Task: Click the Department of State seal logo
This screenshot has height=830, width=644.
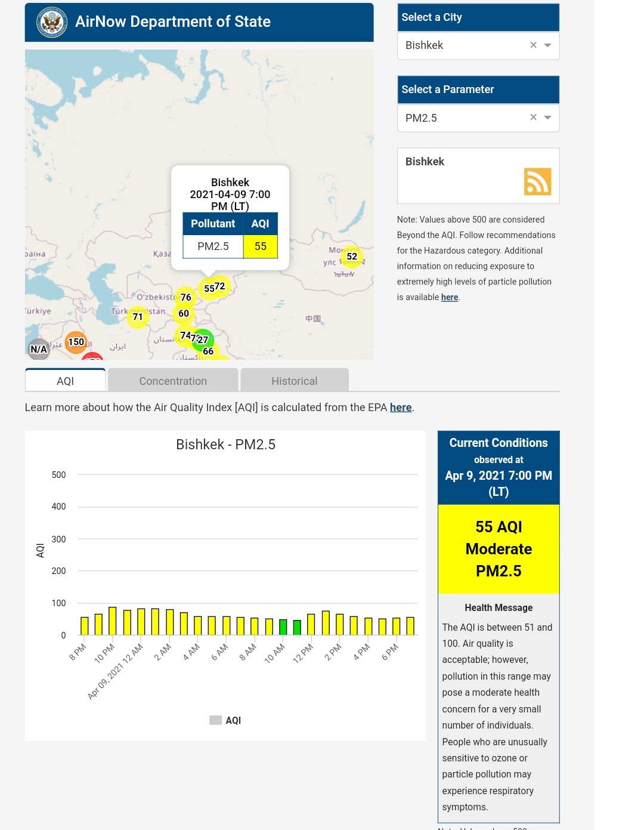Action: click(x=52, y=23)
